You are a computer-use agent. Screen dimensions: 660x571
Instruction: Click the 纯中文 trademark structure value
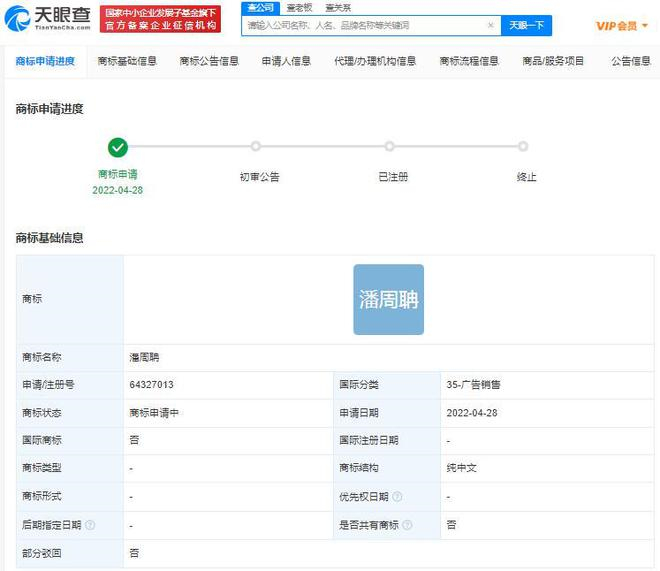pyautogui.click(x=461, y=468)
